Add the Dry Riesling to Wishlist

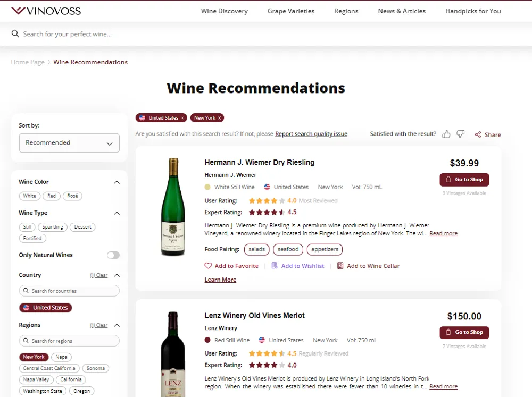[x=298, y=266]
